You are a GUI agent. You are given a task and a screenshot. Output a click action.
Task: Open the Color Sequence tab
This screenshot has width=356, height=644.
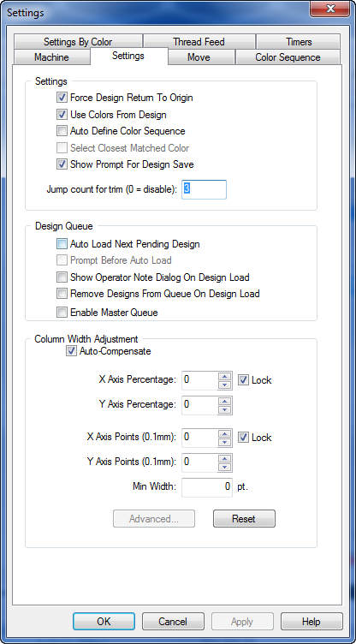click(288, 57)
